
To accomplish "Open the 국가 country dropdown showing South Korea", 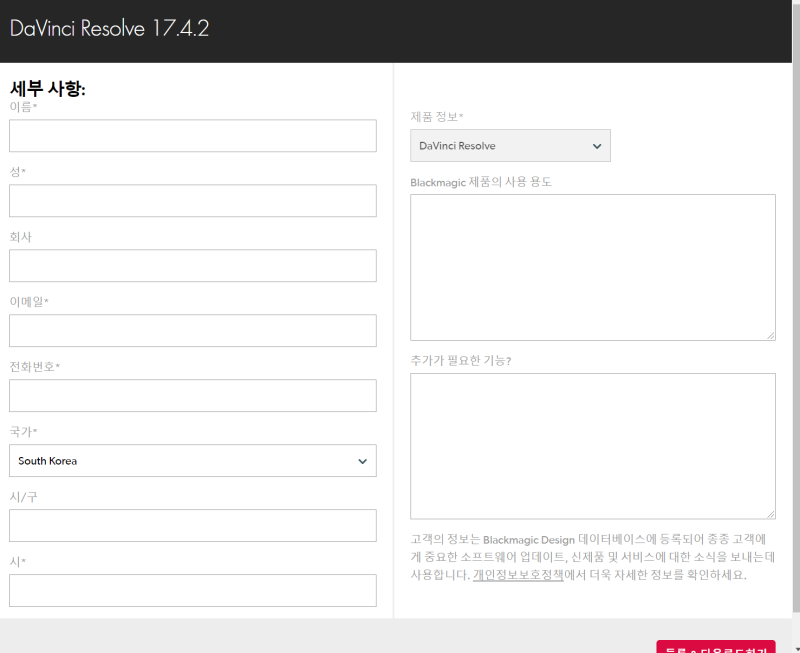I will click(193, 461).
